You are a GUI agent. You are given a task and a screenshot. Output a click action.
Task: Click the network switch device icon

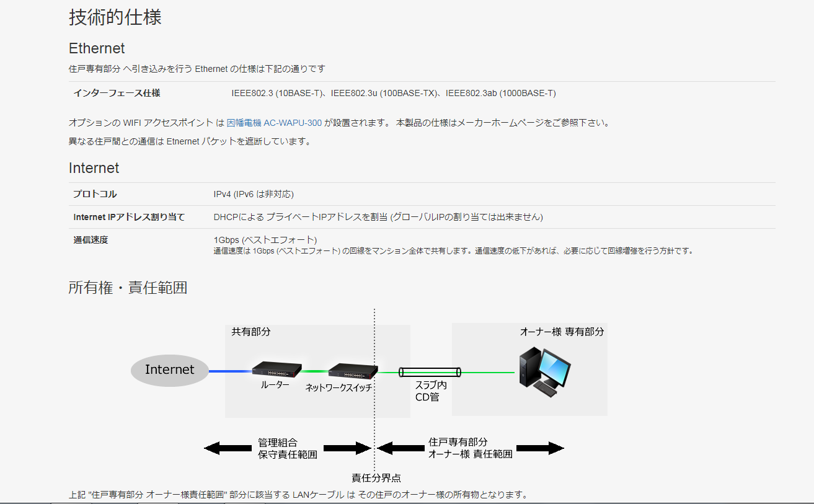pos(352,371)
